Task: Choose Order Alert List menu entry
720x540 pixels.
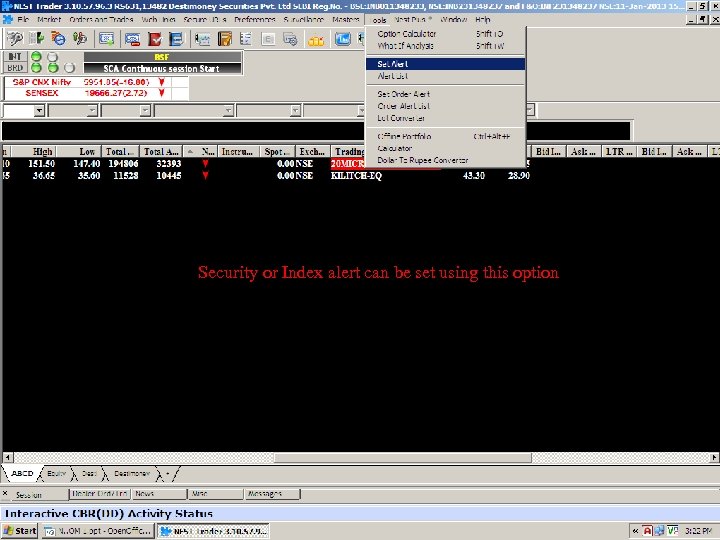Action: coord(445,106)
